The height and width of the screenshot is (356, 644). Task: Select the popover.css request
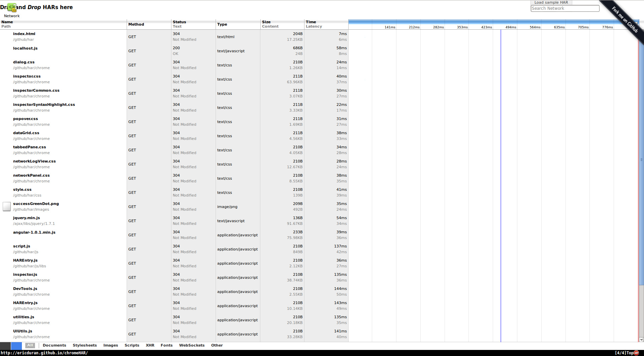pos(25,119)
